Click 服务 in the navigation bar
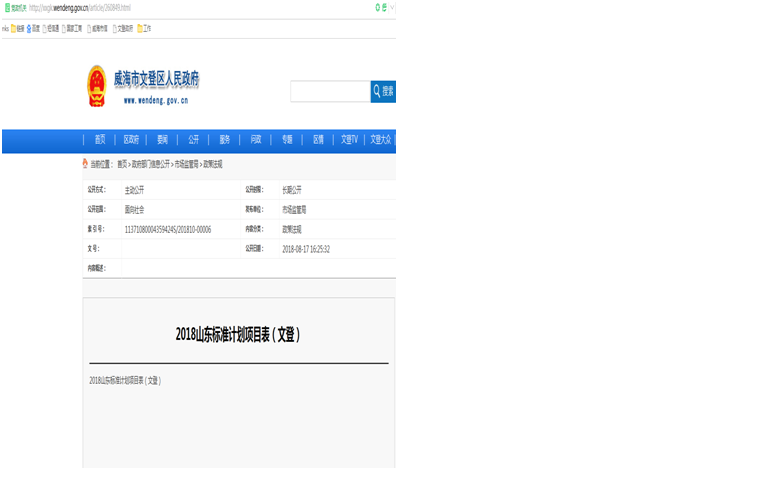 225,140
